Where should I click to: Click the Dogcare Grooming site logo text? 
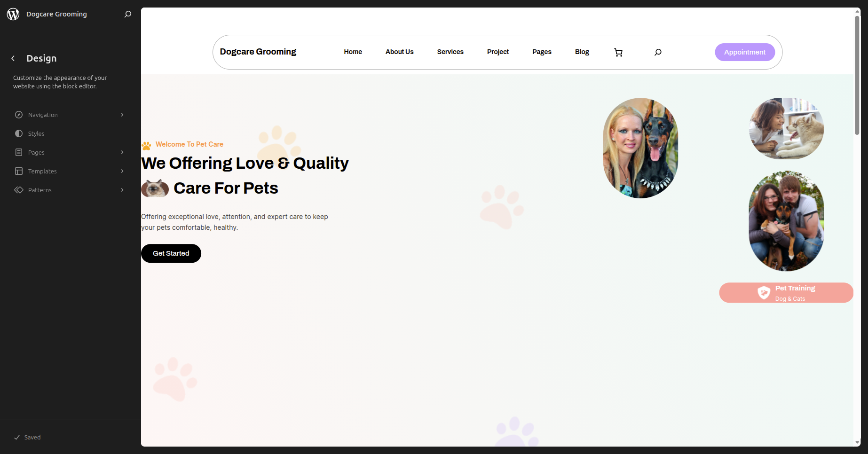point(258,52)
